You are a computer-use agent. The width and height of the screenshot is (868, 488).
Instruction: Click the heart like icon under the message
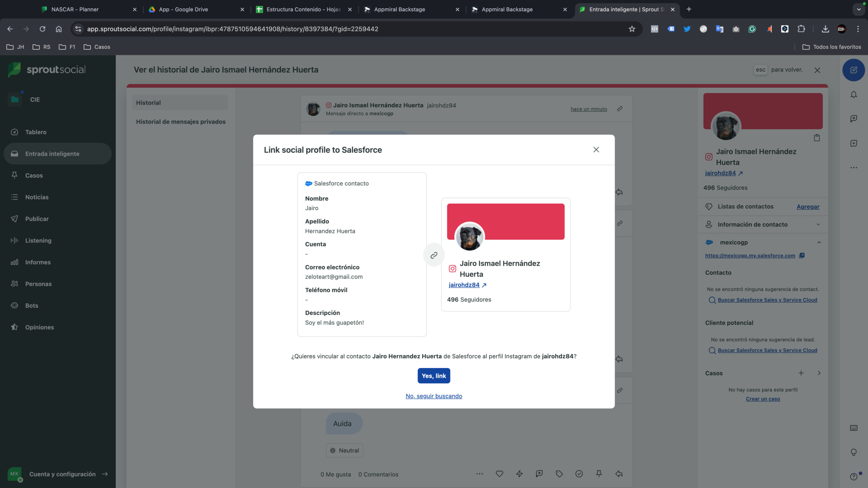(499, 474)
